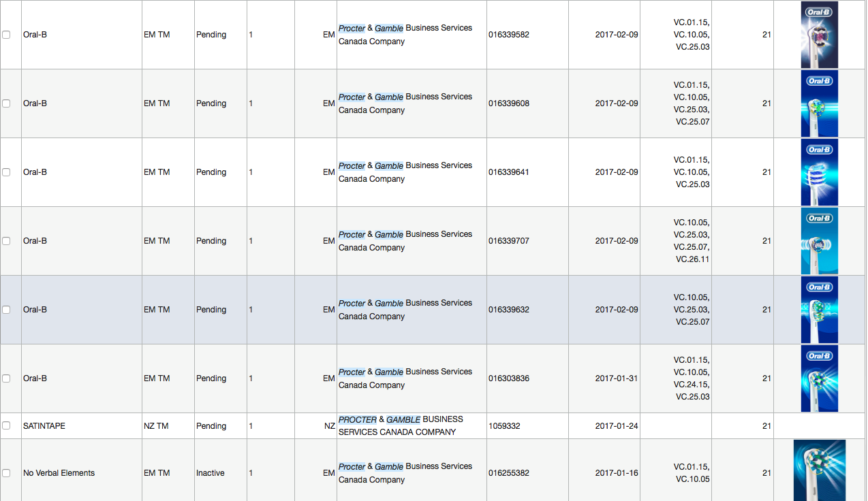The height and width of the screenshot is (501, 868).
Task: Tick the checkbox for application 016339608
Action: coord(6,103)
